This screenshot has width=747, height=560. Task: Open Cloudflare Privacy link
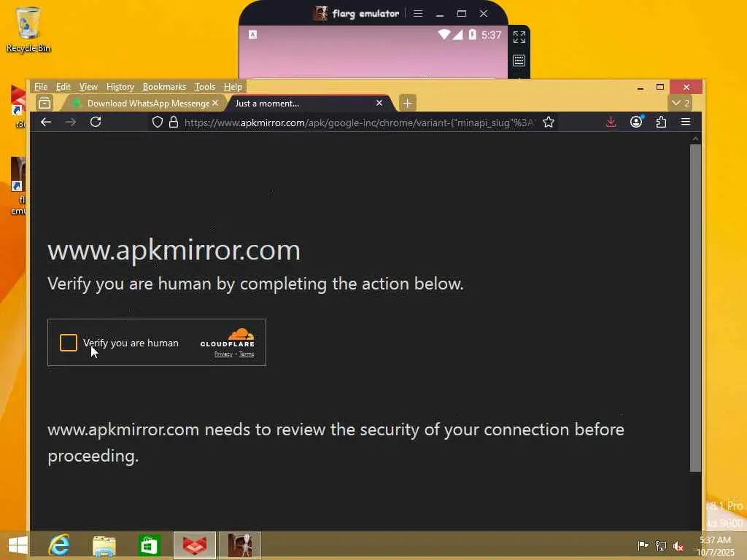[x=223, y=354]
